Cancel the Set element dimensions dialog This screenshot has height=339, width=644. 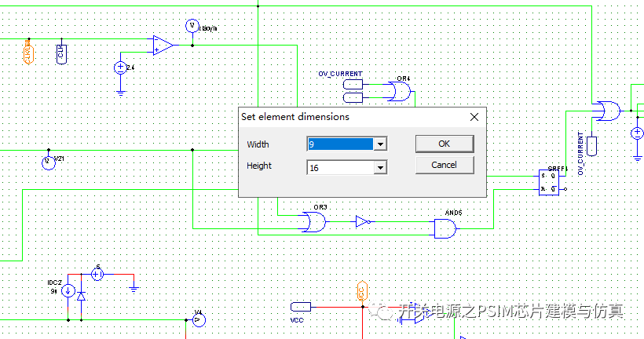click(x=445, y=165)
